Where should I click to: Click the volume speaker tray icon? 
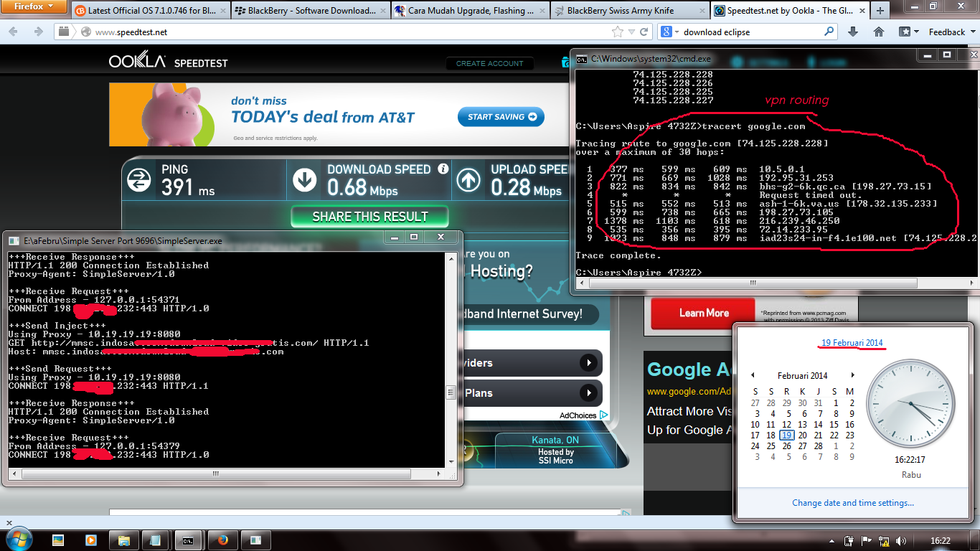tap(900, 541)
